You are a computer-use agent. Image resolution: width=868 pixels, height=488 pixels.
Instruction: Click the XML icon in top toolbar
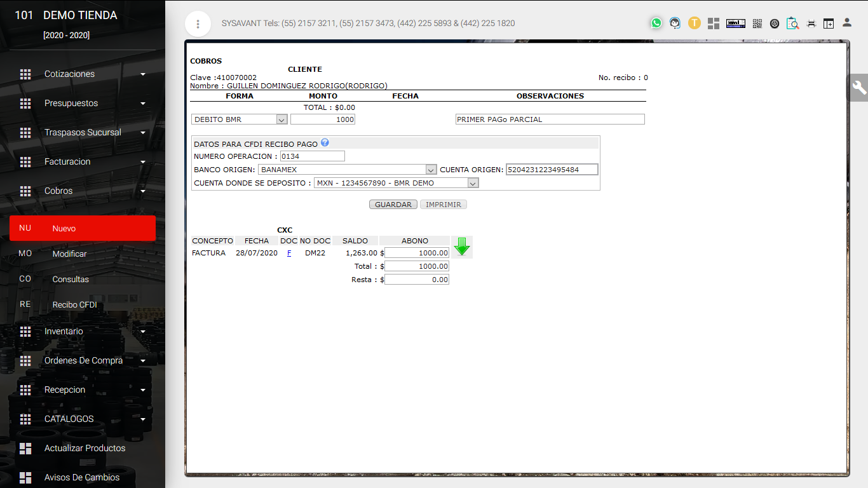tap(736, 24)
